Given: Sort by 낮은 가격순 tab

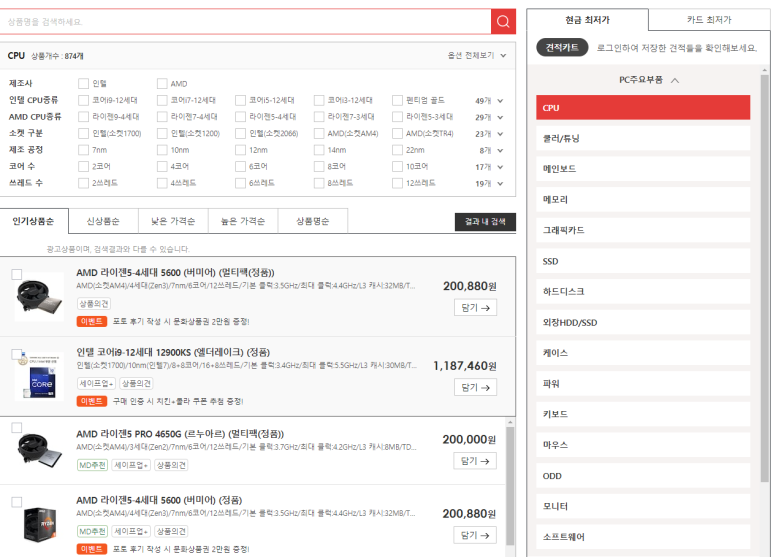Looking at the screenshot, I should pos(173,221).
